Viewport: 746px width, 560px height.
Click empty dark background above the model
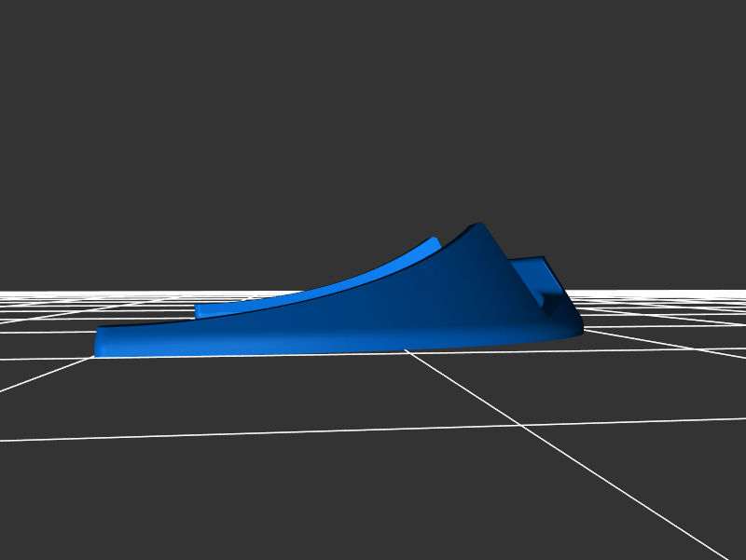click(x=373, y=112)
